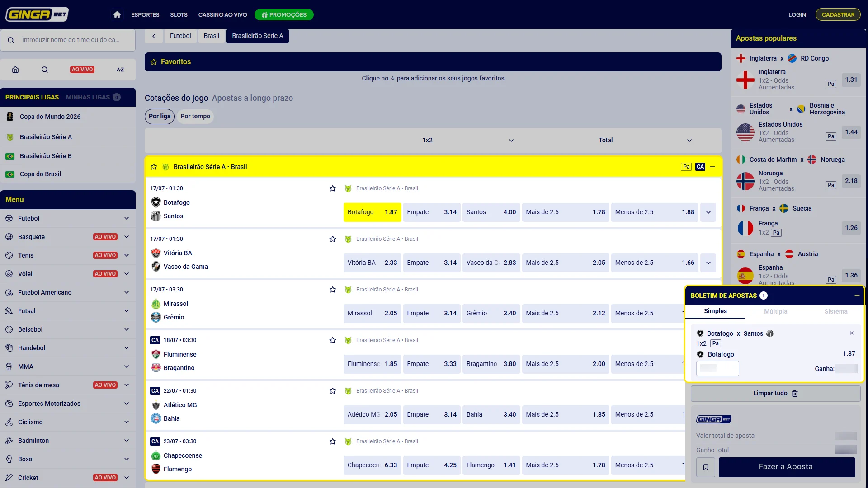This screenshot has width=868, height=488.
Task: Open Copa do Mundo 2026 league
Action: pos(68,117)
